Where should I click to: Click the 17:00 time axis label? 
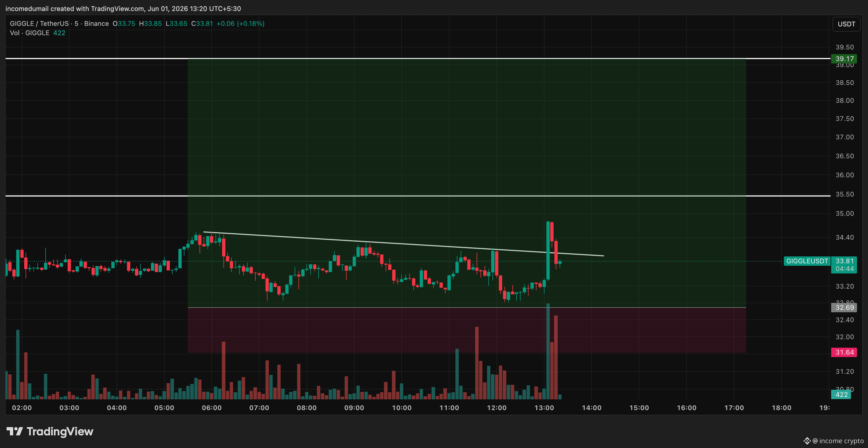734,408
